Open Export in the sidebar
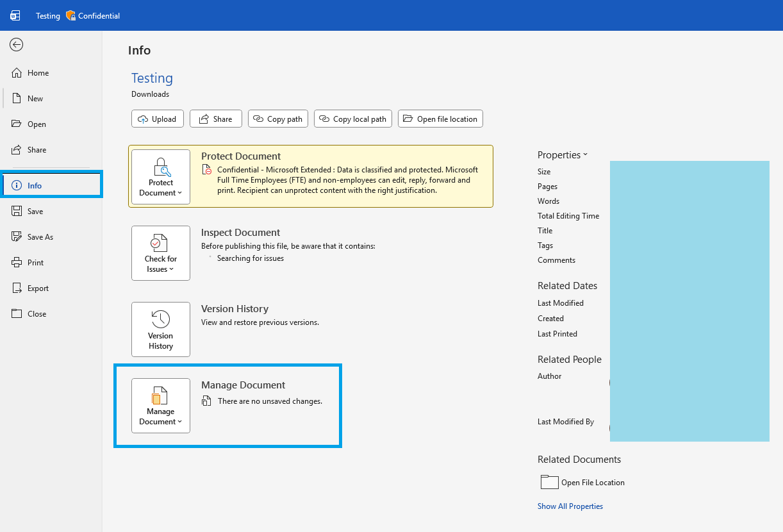Image resolution: width=783 pixels, height=532 pixels. tap(51, 288)
